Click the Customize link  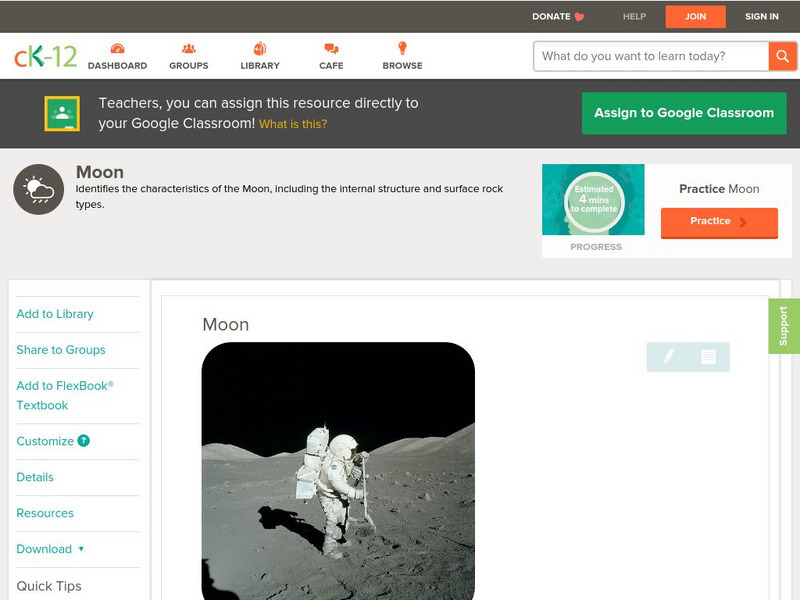(x=45, y=441)
